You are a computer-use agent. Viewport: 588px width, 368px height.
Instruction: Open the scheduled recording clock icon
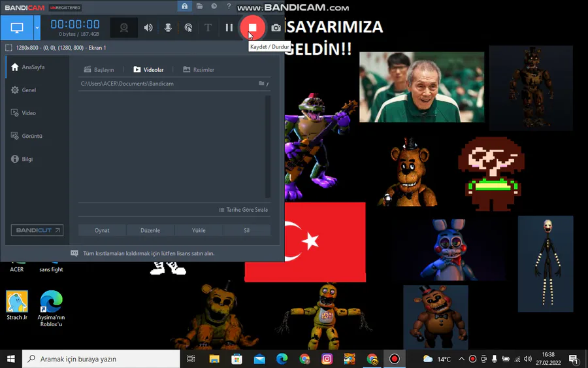coord(214,6)
